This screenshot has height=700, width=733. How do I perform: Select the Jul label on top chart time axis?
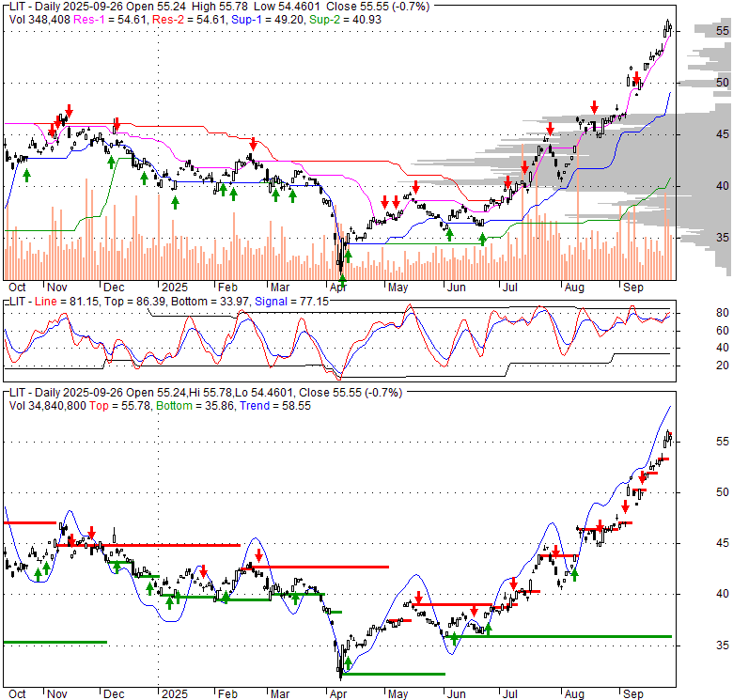point(510,287)
